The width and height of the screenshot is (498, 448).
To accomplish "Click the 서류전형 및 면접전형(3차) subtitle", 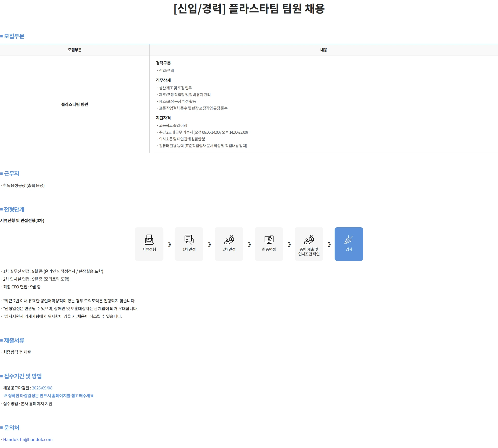I will (22, 221).
